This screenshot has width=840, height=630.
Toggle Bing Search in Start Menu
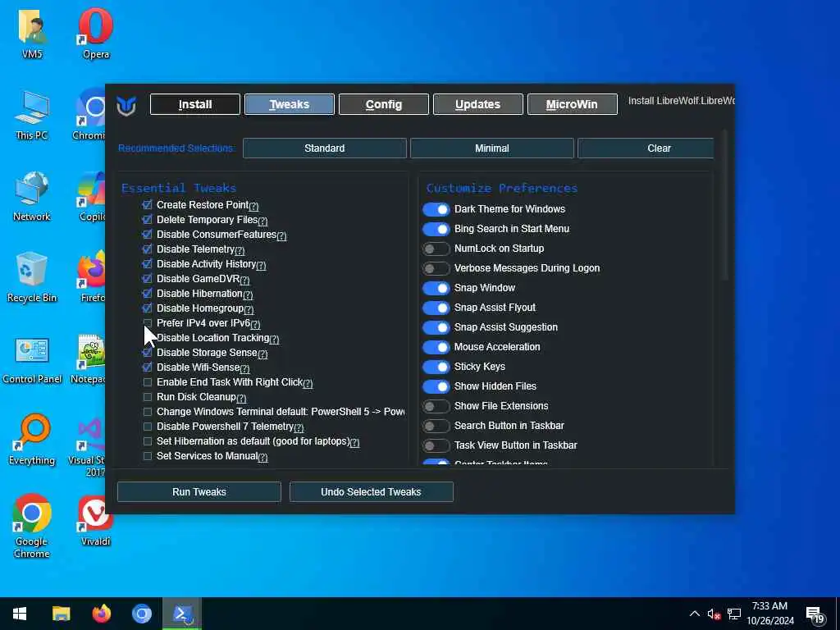[x=436, y=229]
